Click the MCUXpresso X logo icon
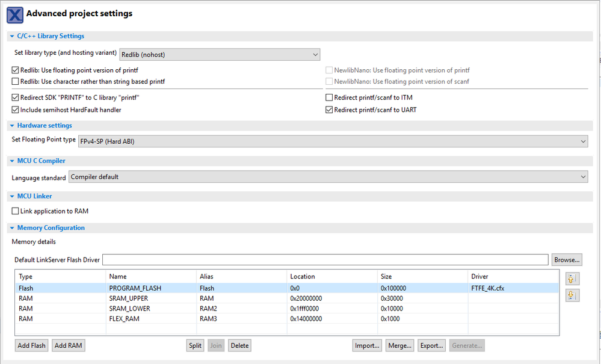The height and width of the screenshot is (364, 601). [x=15, y=14]
